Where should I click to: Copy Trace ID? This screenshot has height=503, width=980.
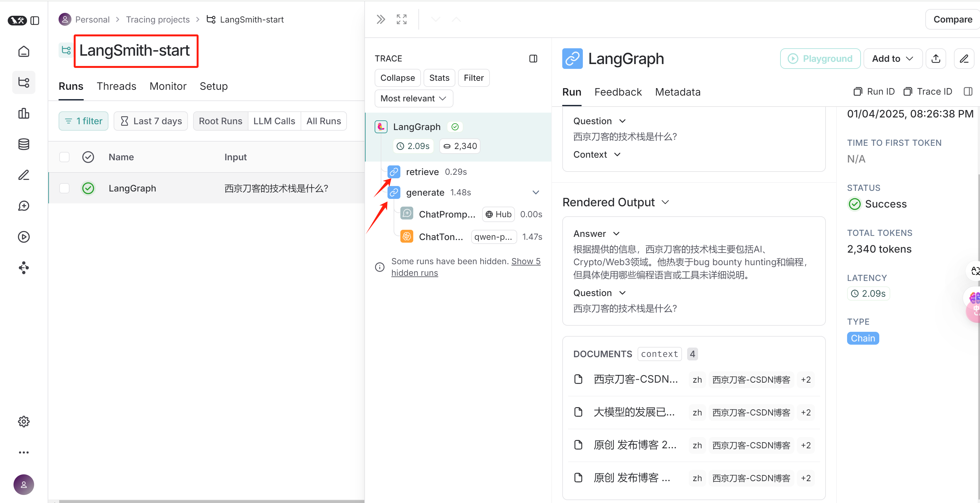coord(928,92)
